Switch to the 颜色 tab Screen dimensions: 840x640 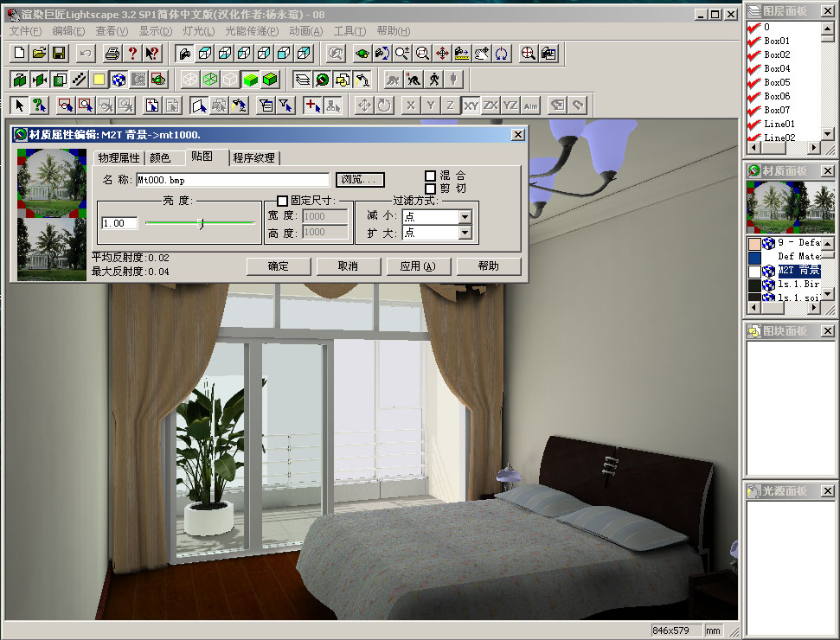[160, 157]
